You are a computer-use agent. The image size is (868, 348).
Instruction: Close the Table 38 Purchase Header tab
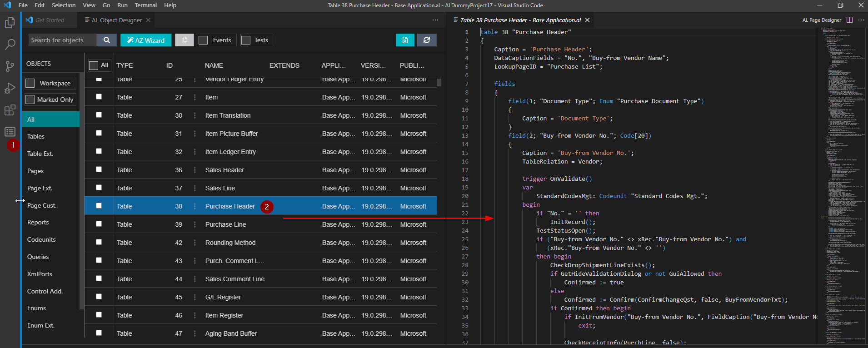[587, 20]
